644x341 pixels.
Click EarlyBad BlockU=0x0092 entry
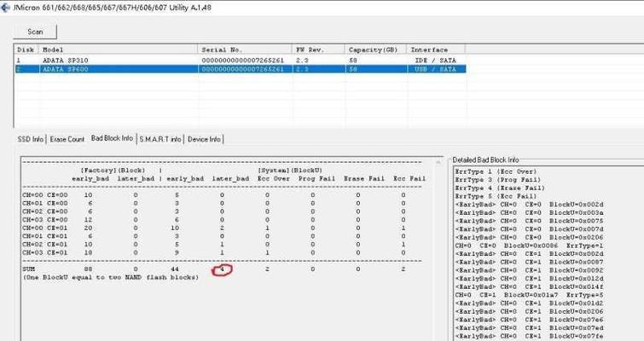529,270
